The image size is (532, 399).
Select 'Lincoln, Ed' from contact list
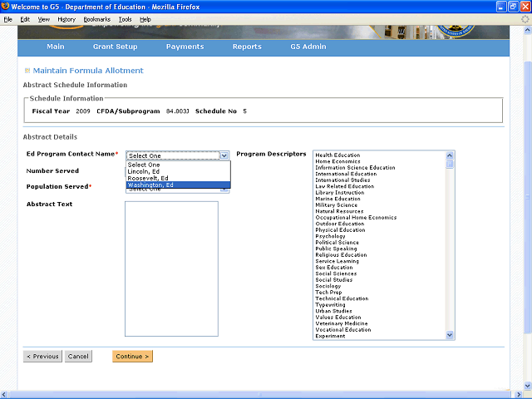point(178,171)
